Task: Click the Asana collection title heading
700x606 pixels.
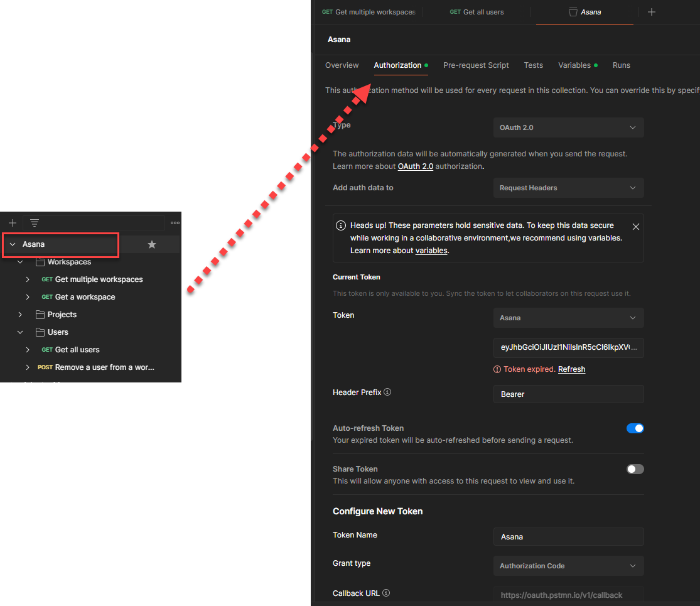Action: [339, 40]
